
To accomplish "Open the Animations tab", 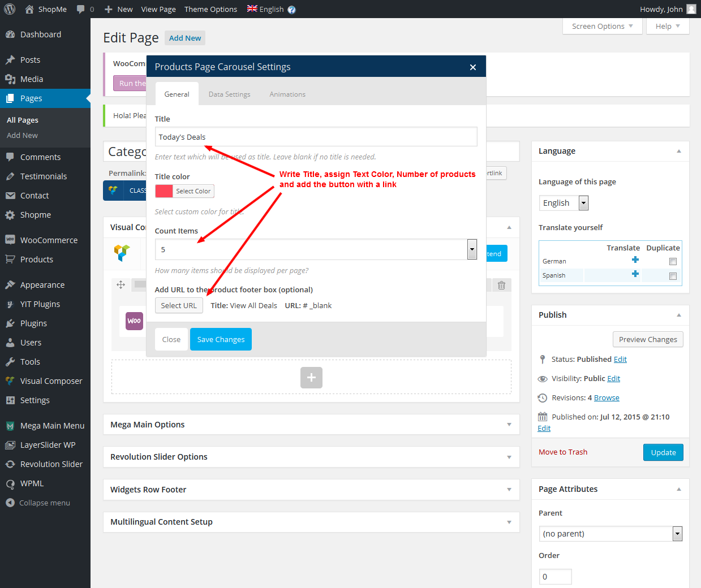I will (287, 94).
